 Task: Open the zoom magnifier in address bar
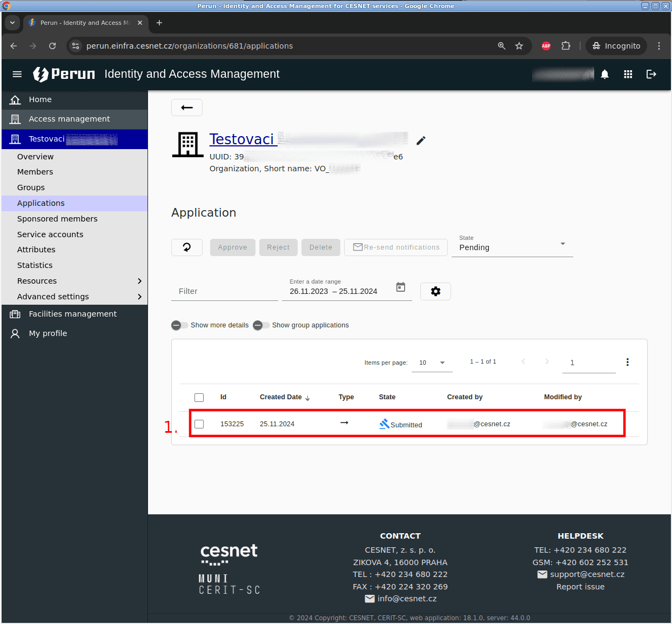click(x=502, y=46)
